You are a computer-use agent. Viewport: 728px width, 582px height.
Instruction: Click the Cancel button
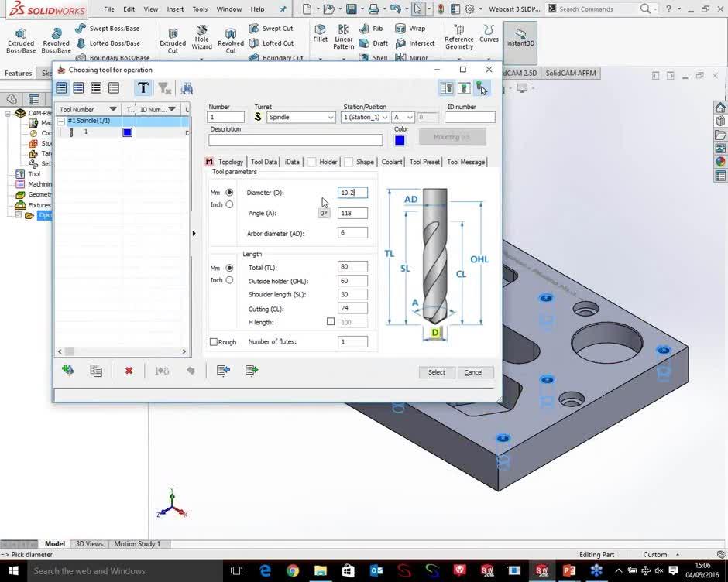point(474,372)
